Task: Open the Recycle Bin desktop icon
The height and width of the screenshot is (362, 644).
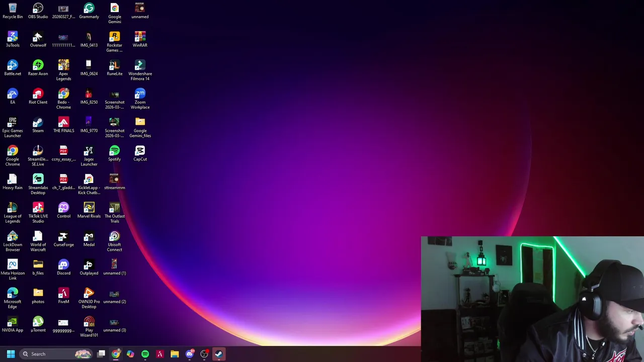Action: click(x=13, y=11)
